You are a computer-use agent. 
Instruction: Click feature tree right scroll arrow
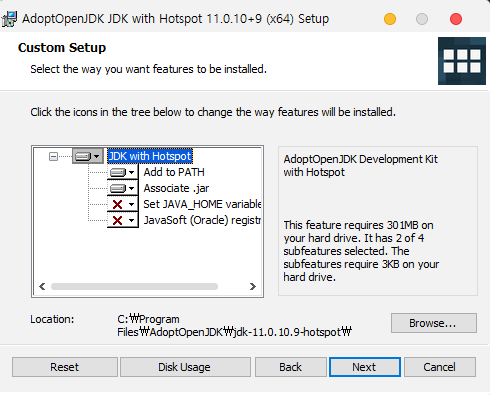tap(253, 286)
